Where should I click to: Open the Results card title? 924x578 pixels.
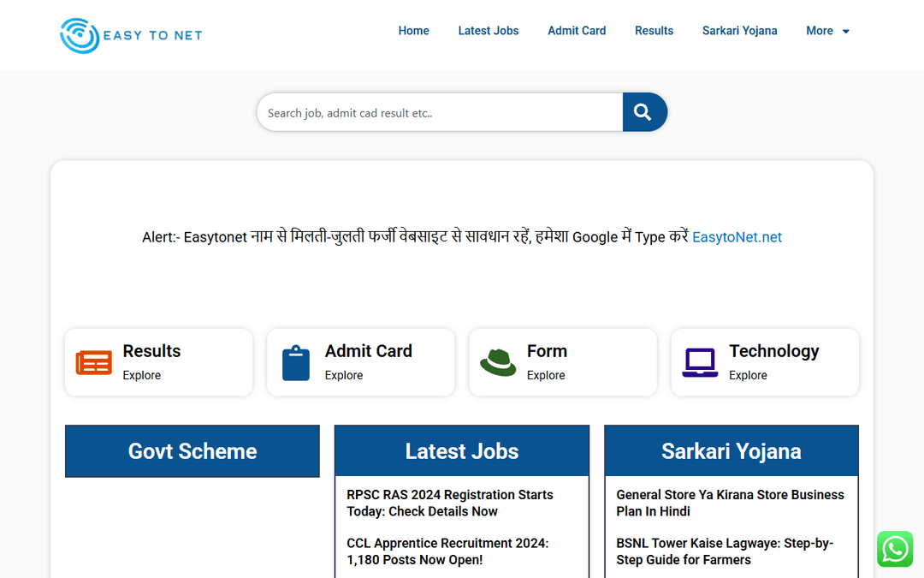coord(151,351)
